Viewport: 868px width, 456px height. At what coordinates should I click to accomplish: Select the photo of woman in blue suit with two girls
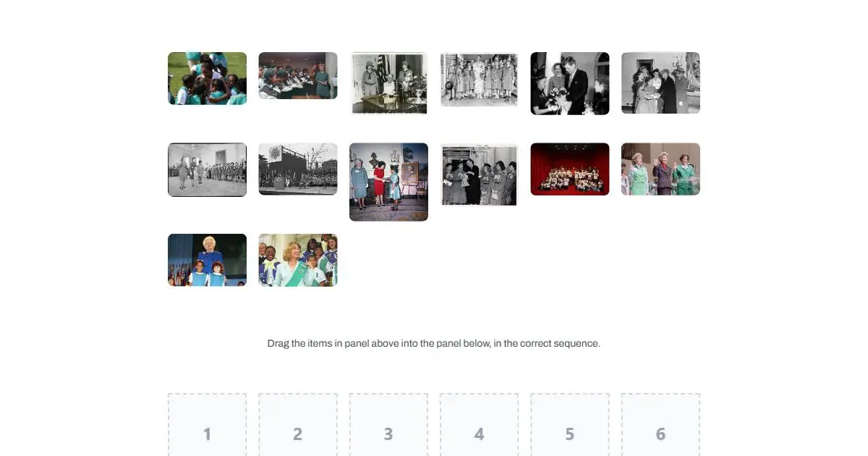pos(207,260)
